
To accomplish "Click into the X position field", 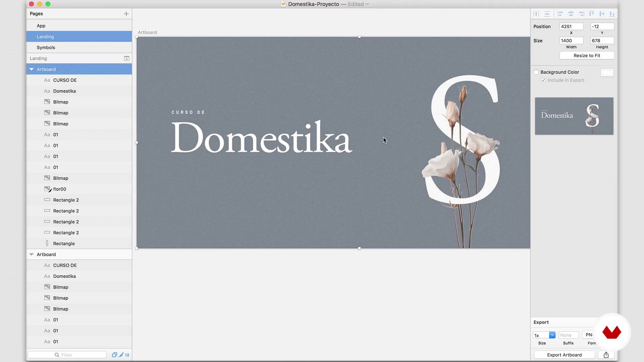I will coord(571,26).
